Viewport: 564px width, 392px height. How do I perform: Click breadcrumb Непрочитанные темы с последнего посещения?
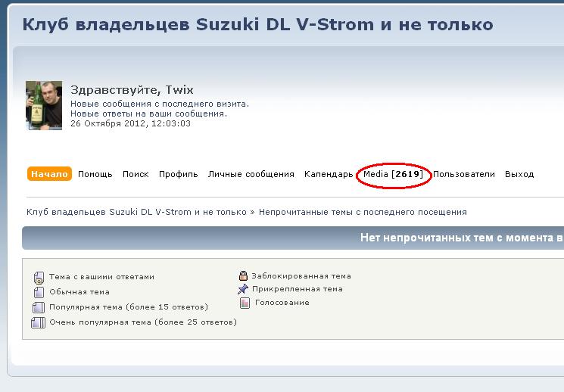(363, 212)
